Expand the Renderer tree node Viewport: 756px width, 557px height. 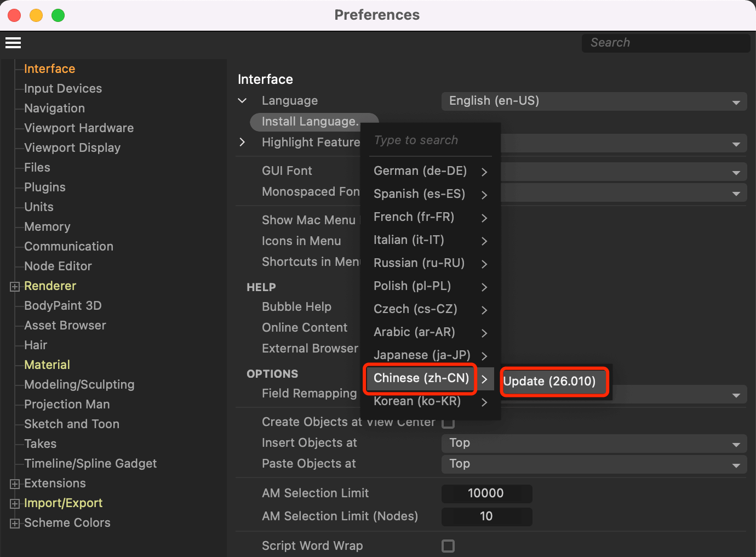[15, 287]
